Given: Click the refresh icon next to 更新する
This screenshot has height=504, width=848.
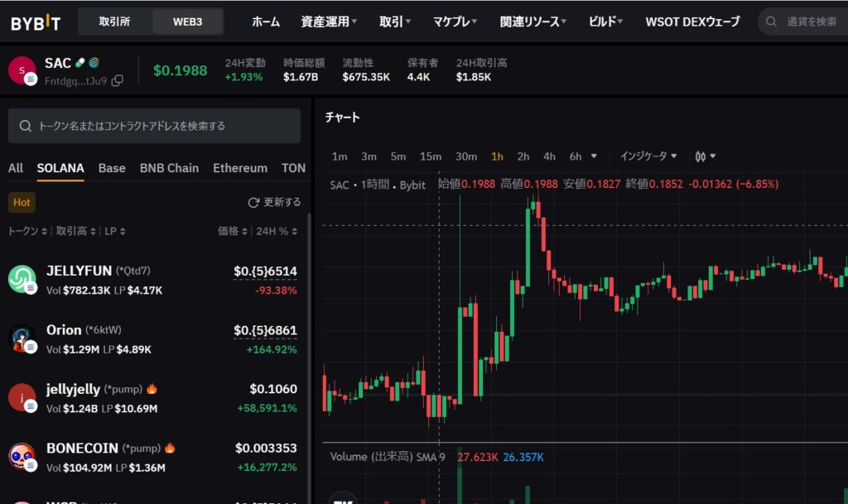Looking at the screenshot, I should click(253, 203).
